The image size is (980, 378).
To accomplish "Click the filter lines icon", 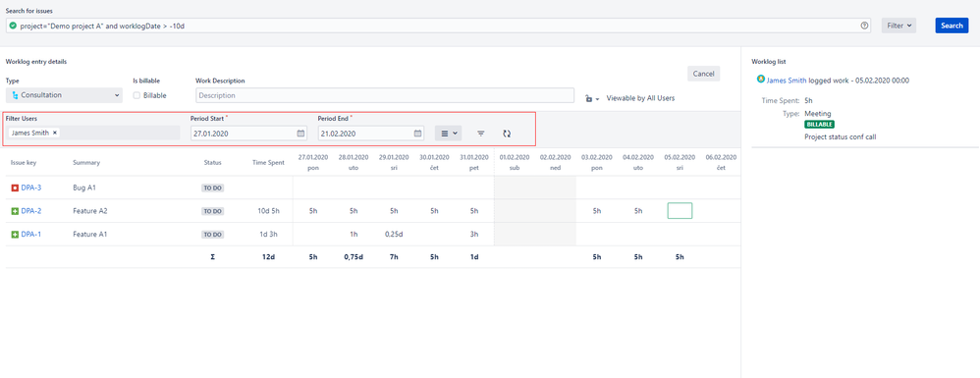I will click(480, 134).
